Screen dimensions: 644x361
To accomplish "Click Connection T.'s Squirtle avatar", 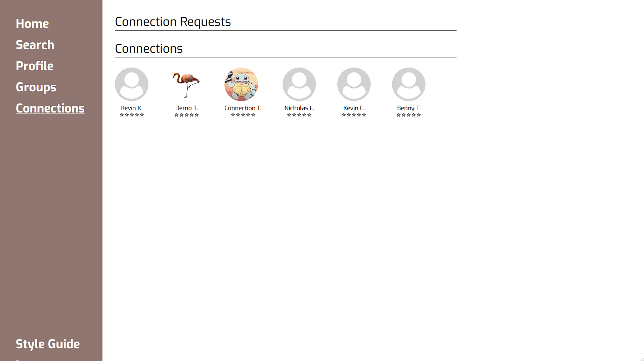I will tap(241, 84).
